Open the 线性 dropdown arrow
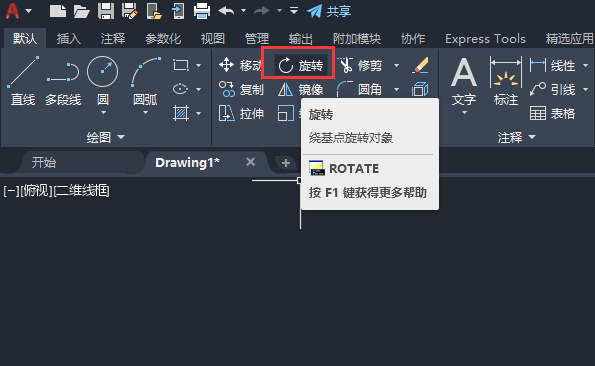Screen dimensions: 595x366 pyautogui.click(x=586, y=66)
